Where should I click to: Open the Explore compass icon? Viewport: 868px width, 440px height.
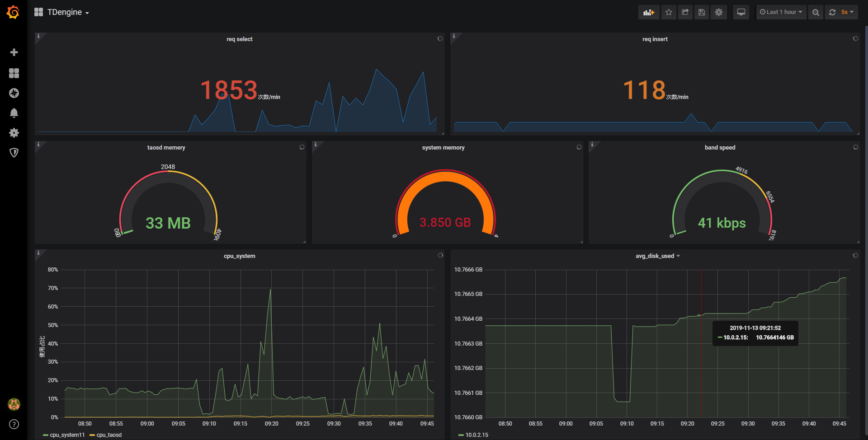[x=14, y=93]
